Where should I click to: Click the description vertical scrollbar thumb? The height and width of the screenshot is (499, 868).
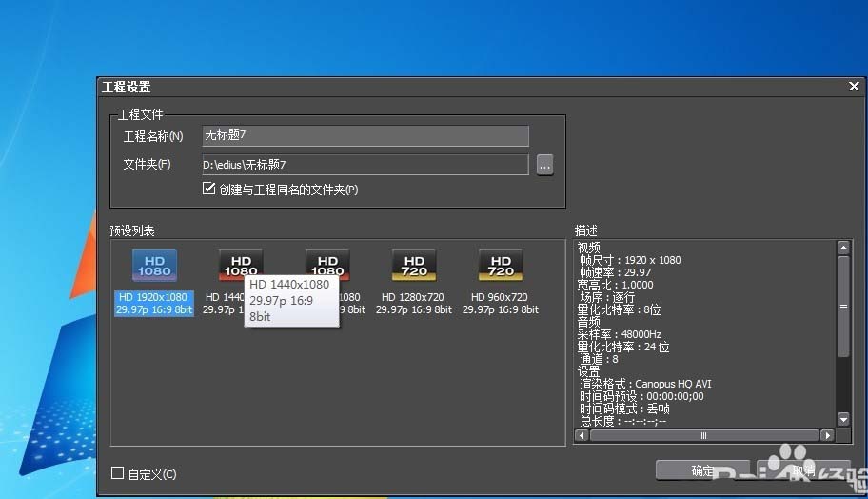[x=843, y=307]
